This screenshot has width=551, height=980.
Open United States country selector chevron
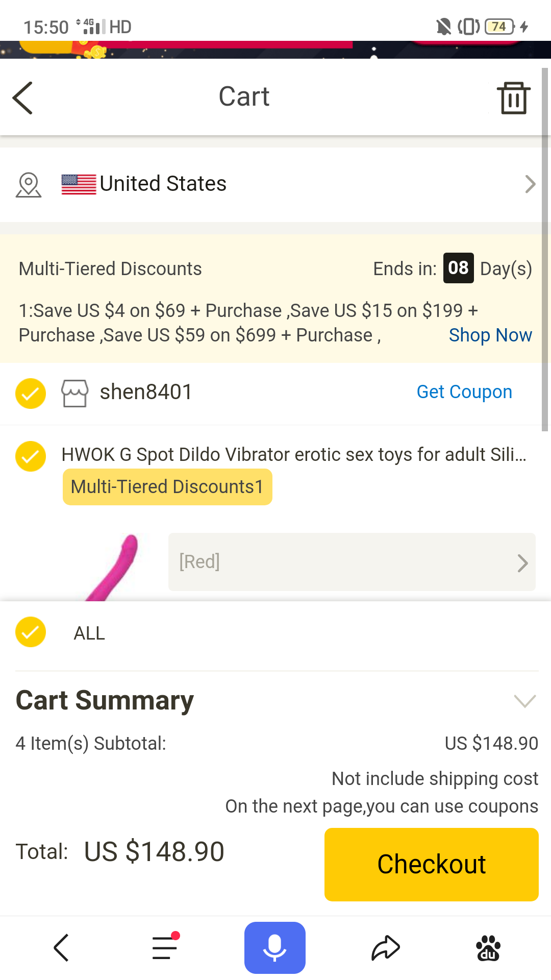point(530,184)
